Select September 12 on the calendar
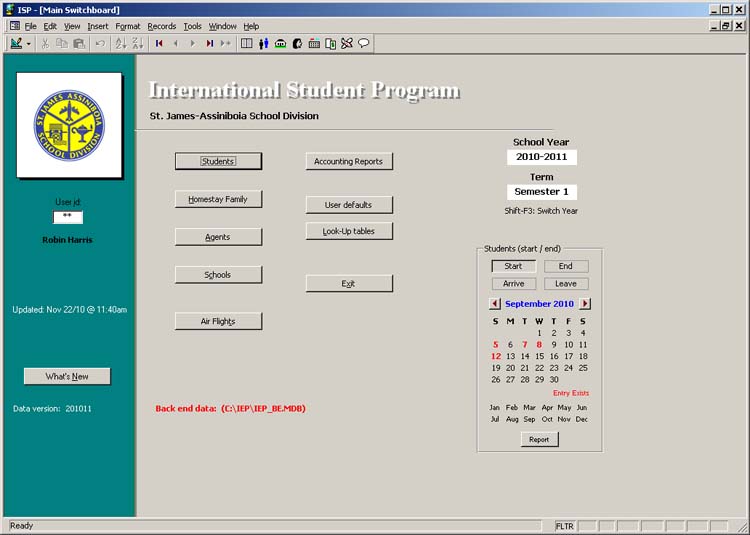Screen dimensions: 750x535 pos(496,356)
